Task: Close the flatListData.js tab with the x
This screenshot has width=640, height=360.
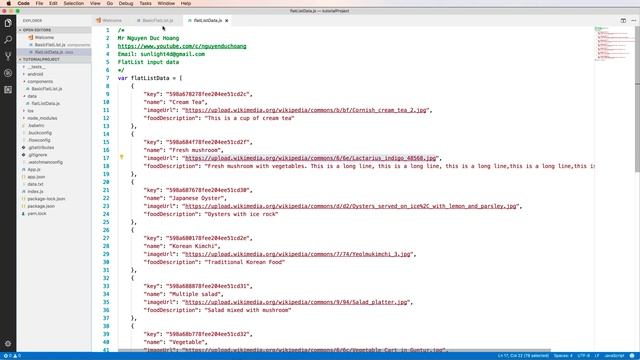Action: click(x=227, y=20)
